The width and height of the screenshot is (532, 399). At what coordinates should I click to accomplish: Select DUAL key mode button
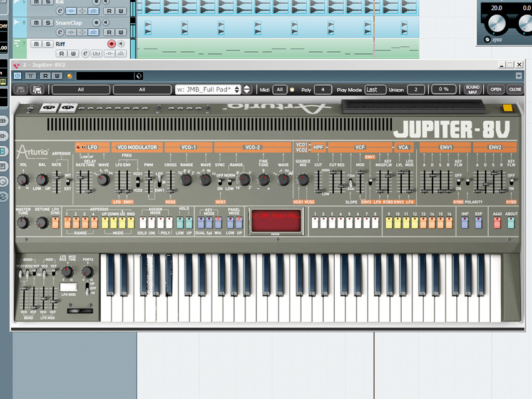201,223
